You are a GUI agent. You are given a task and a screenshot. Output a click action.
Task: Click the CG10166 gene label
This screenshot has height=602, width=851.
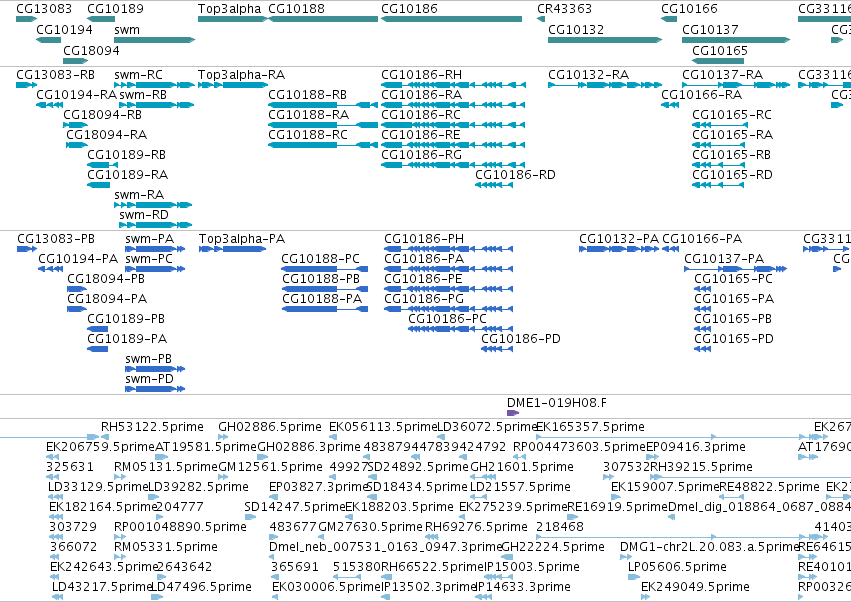tap(689, 9)
